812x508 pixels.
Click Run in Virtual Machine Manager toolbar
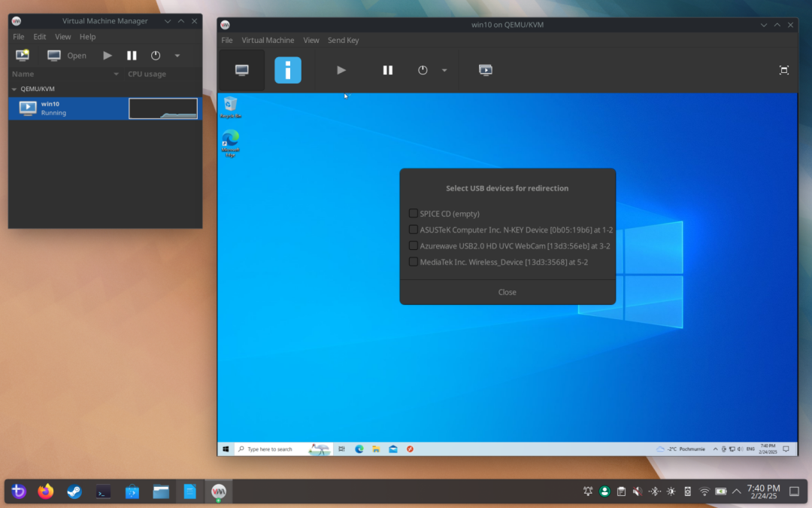point(108,56)
